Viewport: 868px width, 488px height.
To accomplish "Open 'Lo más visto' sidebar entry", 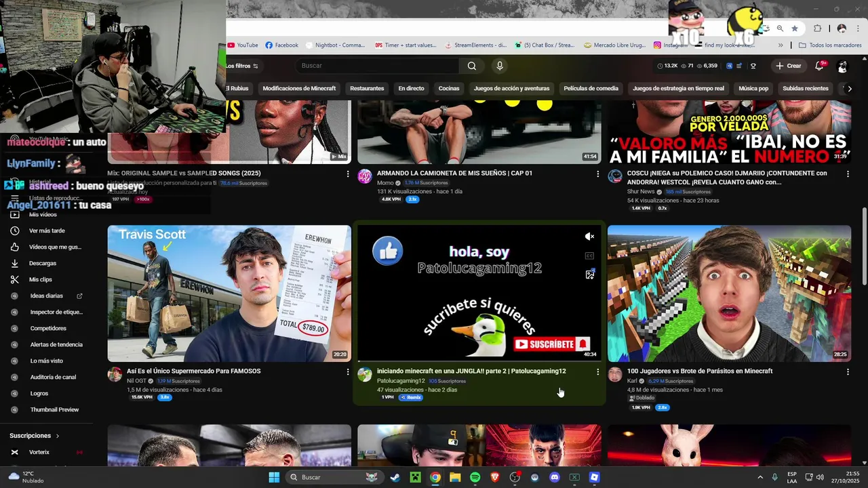I will tap(47, 361).
